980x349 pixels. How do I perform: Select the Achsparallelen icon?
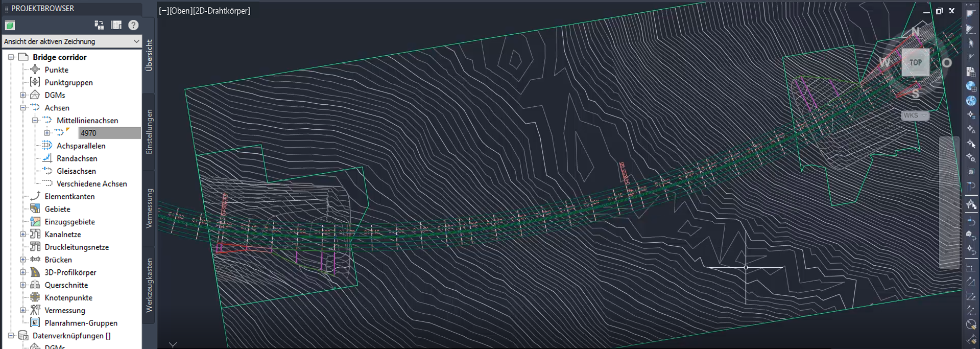coord(47,146)
